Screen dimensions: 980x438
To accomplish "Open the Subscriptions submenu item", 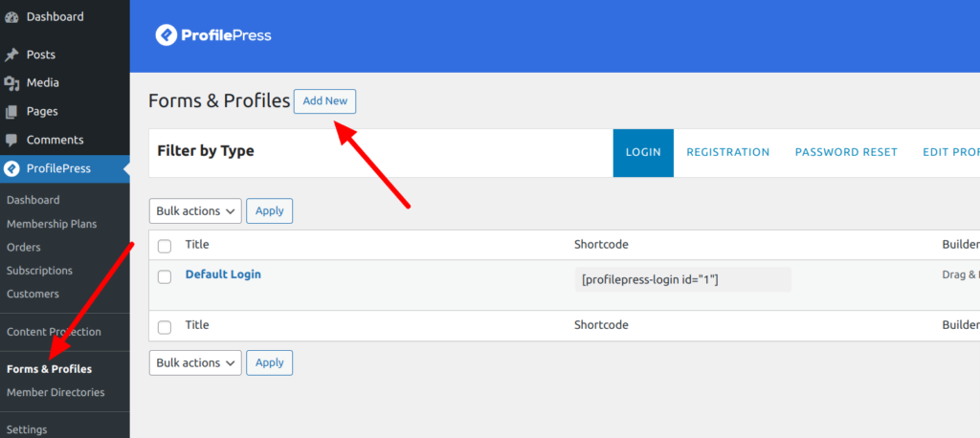I will (x=39, y=271).
